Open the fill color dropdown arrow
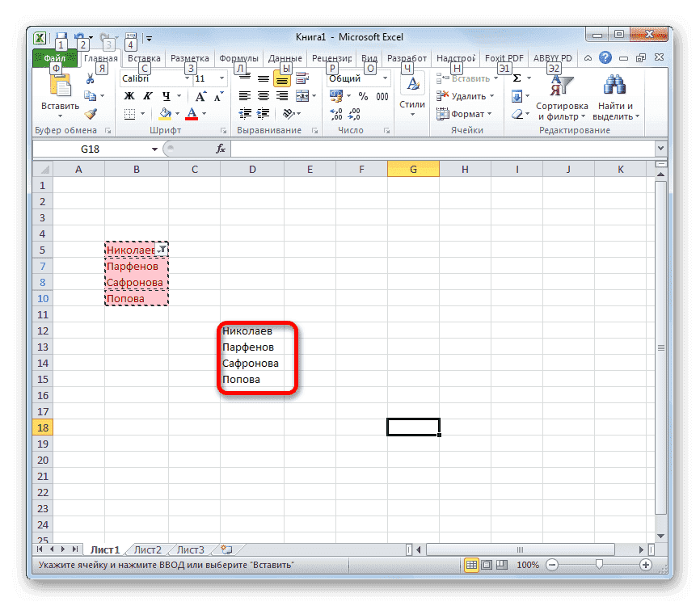Viewport: 700px width, 606px height. tap(176, 113)
